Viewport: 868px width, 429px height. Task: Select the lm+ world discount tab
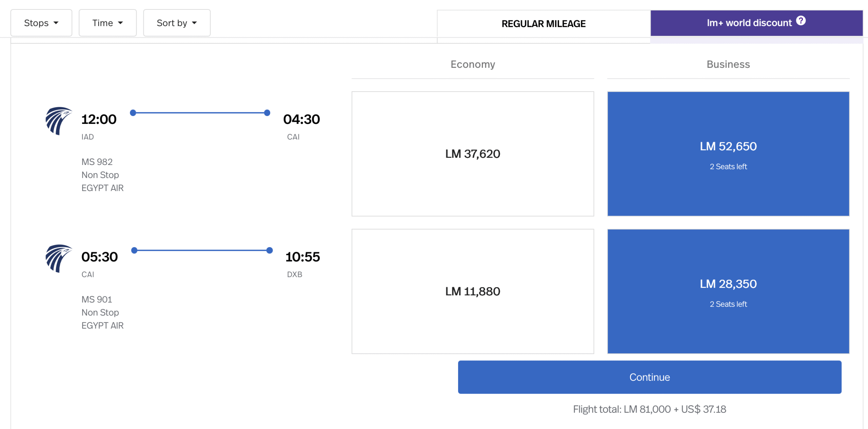(x=749, y=23)
